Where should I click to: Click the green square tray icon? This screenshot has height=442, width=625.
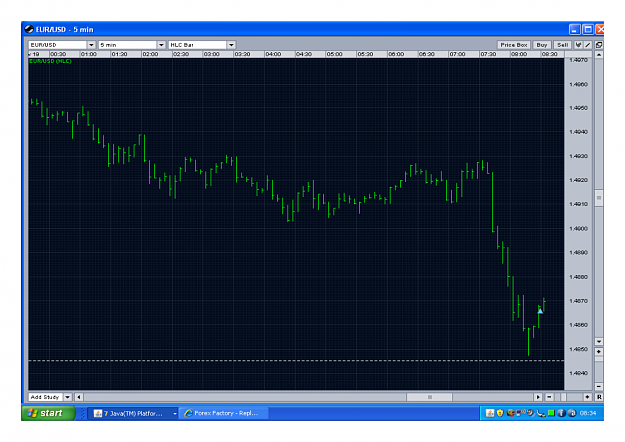(551, 413)
